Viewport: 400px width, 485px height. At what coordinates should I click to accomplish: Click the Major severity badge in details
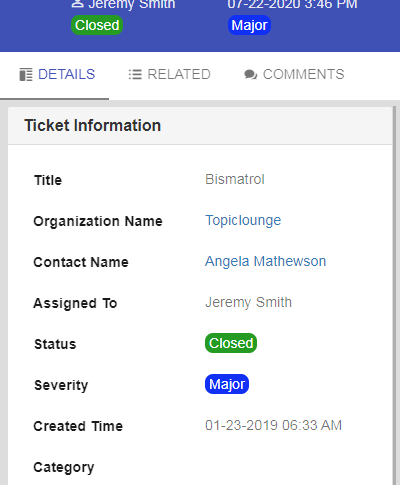point(227,384)
